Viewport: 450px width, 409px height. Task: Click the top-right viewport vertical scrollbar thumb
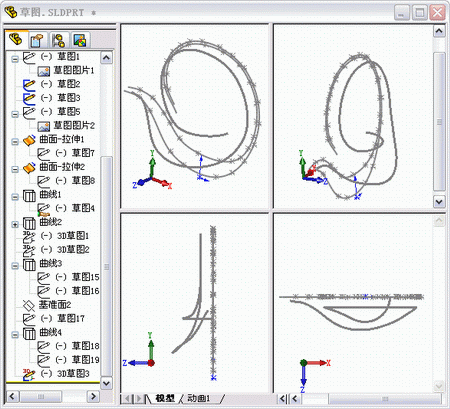click(x=439, y=121)
